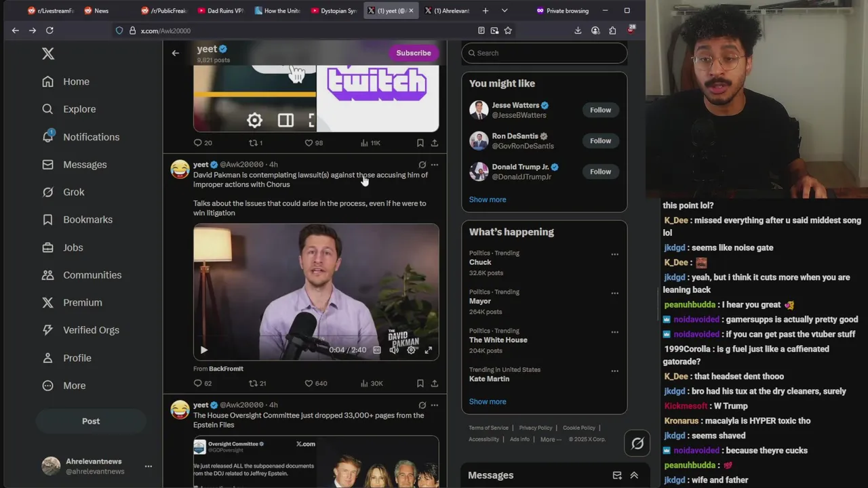Screen dimensions: 868x488
Task: List all tabs dropdown arrow
Action: pyautogui.click(x=504, y=11)
